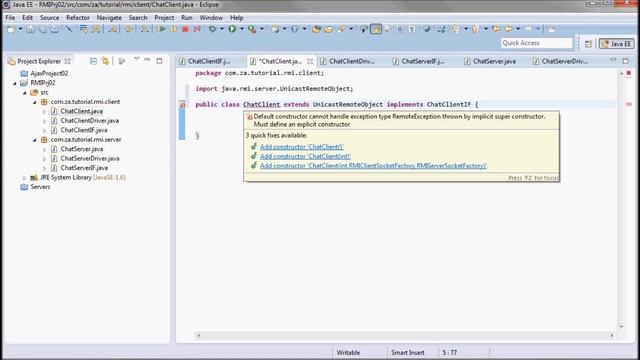
Task: Click the Link with Editor icon
Action: [x=106, y=61]
